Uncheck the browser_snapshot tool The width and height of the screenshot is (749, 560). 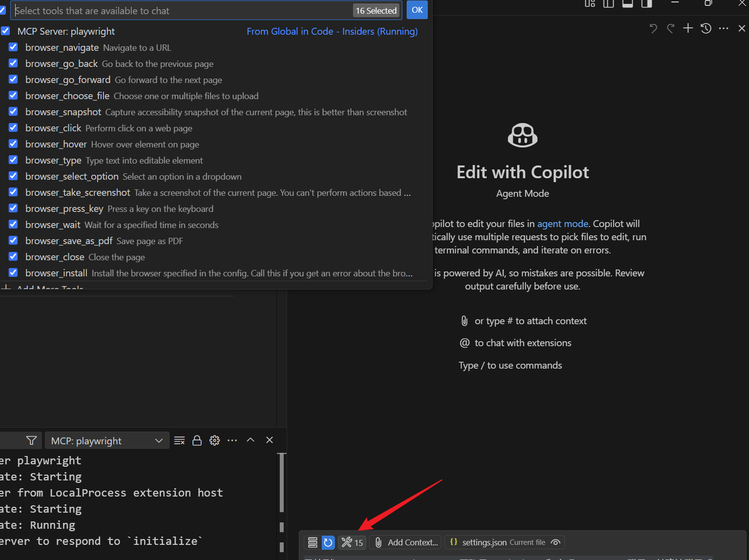(13, 111)
